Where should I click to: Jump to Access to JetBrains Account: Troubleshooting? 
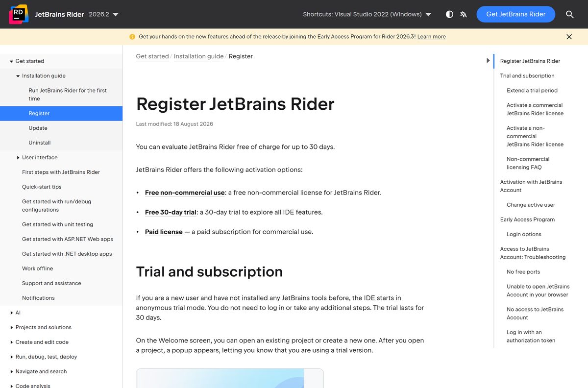tap(533, 253)
